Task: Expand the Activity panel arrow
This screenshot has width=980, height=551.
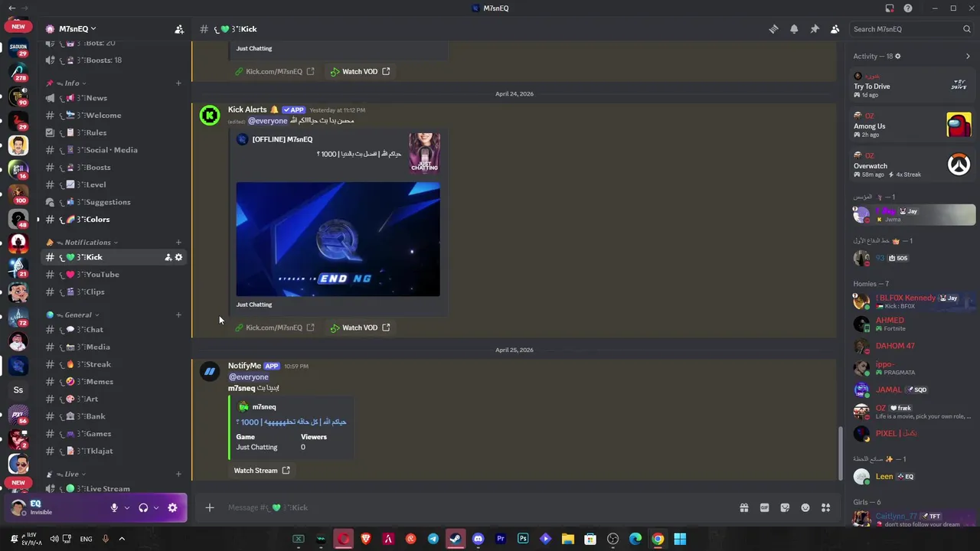Action: (x=968, y=56)
